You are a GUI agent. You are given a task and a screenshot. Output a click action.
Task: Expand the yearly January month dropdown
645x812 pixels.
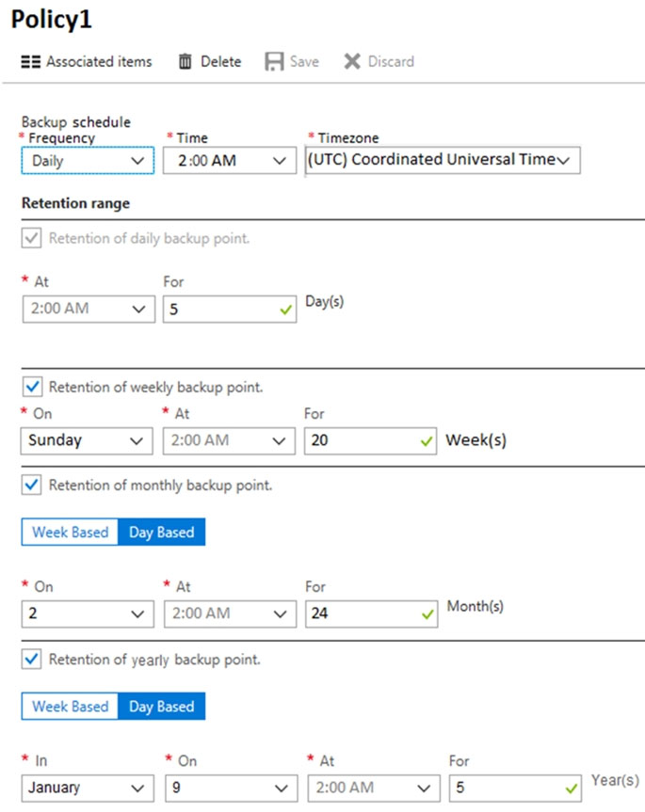87,788
